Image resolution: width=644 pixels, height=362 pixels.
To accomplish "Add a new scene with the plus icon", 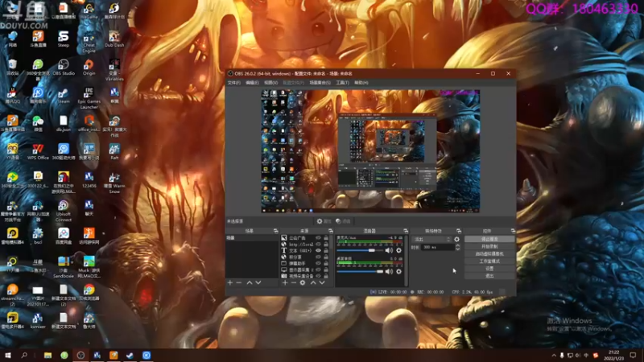I will 230,282.
